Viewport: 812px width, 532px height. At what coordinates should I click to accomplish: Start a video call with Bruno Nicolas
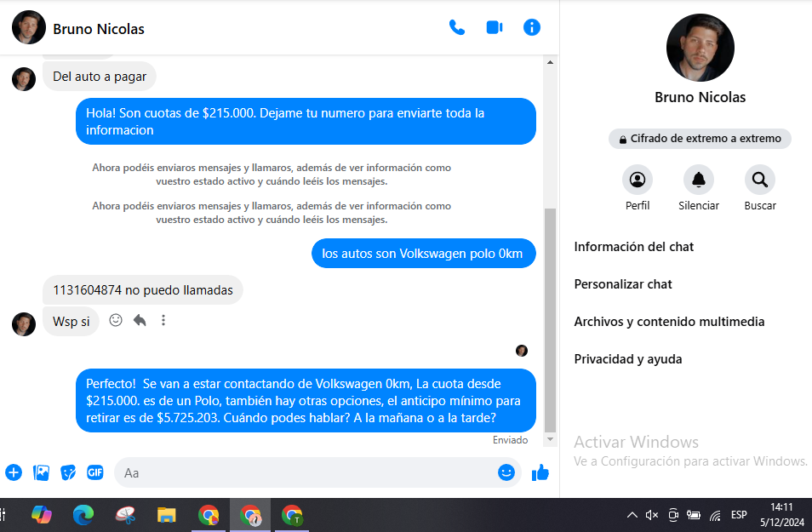pyautogui.click(x=495, y=27)
